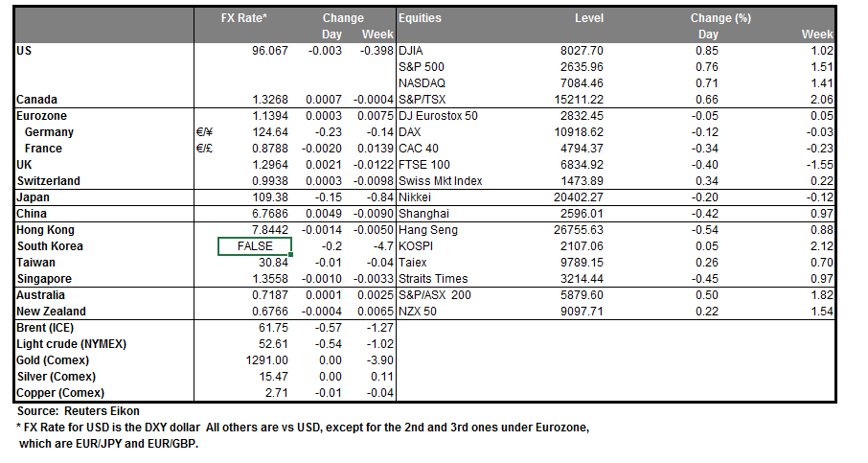This screenshot has width=868, height=463.
Task: Select the US dollar index value 96.067
Action: point(270,50)
